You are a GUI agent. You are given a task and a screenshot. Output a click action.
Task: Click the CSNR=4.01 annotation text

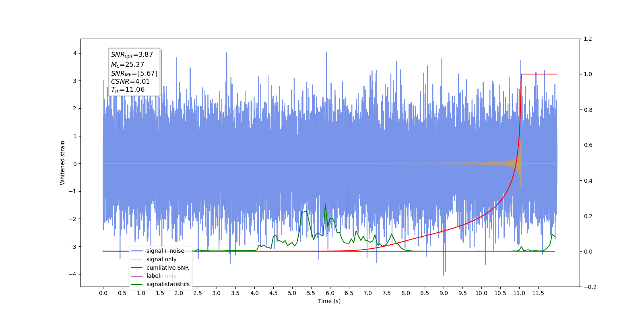130,81
